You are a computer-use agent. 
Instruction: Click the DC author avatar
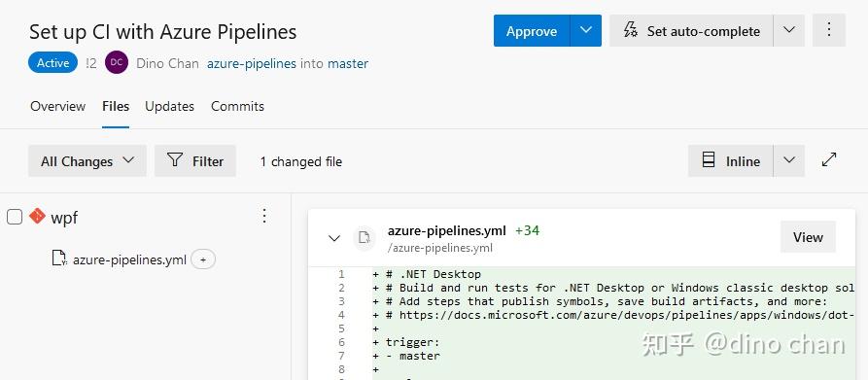coord(117,62)
